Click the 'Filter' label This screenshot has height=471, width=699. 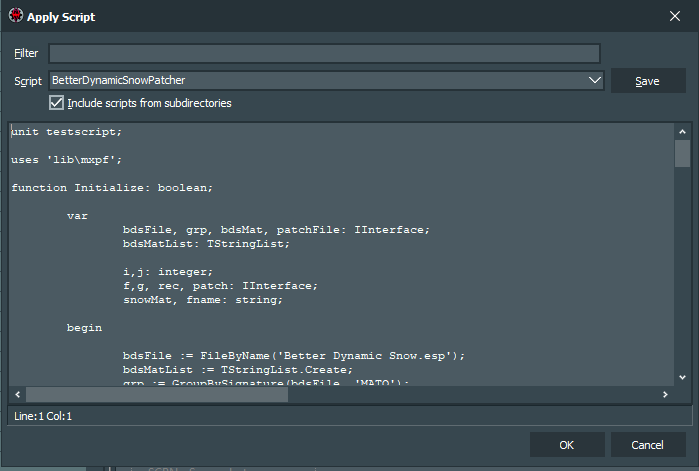[26, 53]
